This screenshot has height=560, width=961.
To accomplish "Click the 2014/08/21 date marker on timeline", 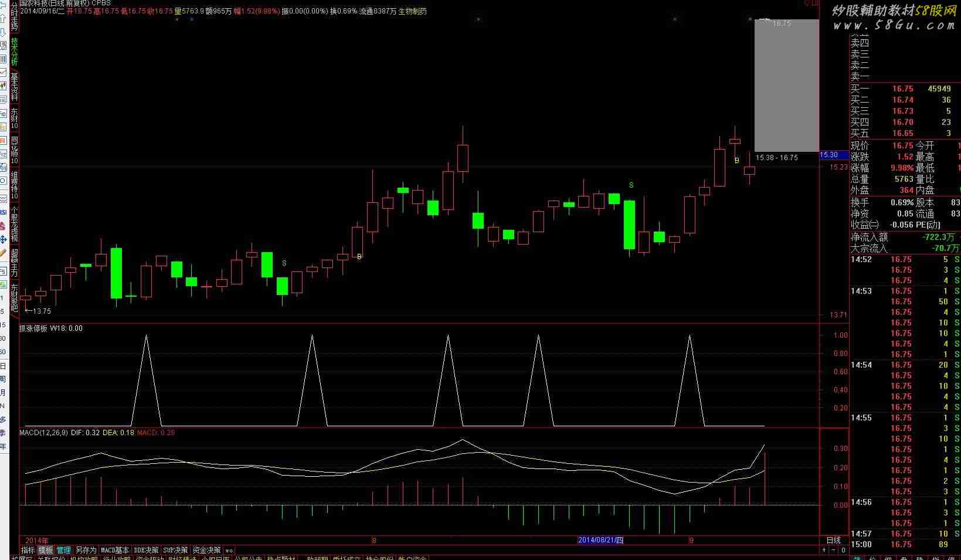I will click(x=601, y=540).
